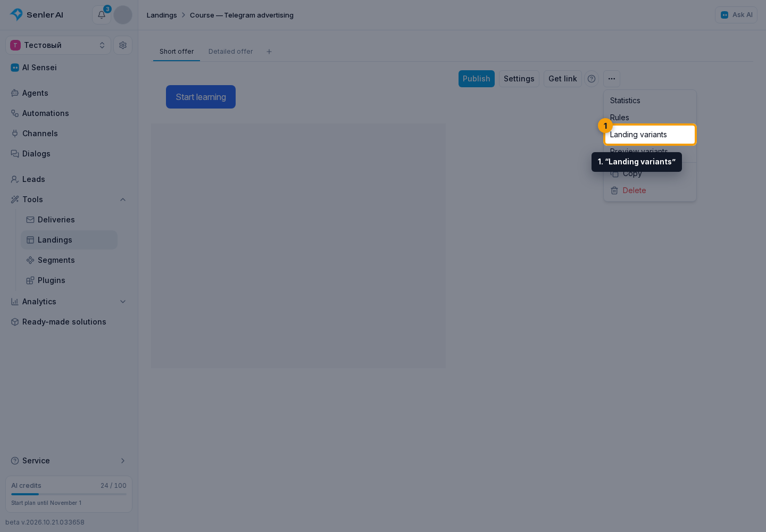The height and width of the screenshot is (532, 766).
Task: Open Plugins under Tools
Action: coord(69,280)
